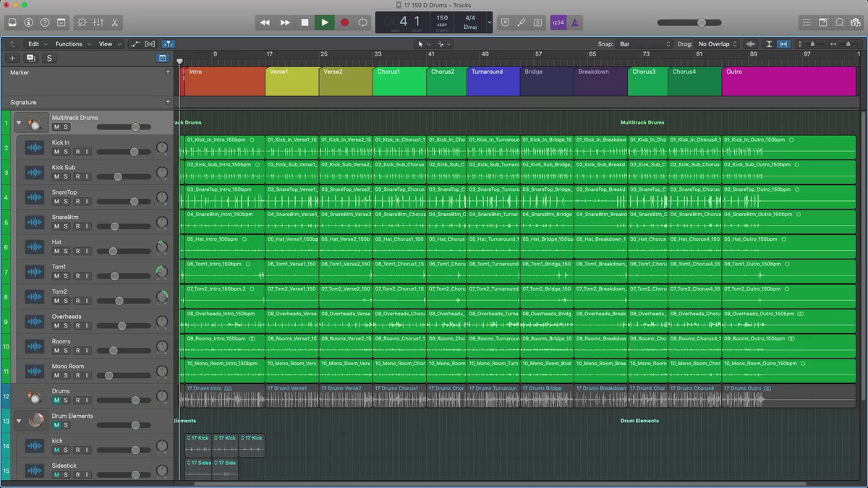Click the Add Track plus button
This screenshot has width=868, height=488.
[x=12, y=58]
